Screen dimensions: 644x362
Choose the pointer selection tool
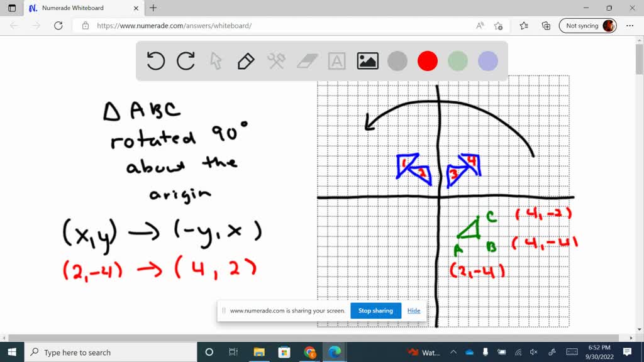coord(216,61)
